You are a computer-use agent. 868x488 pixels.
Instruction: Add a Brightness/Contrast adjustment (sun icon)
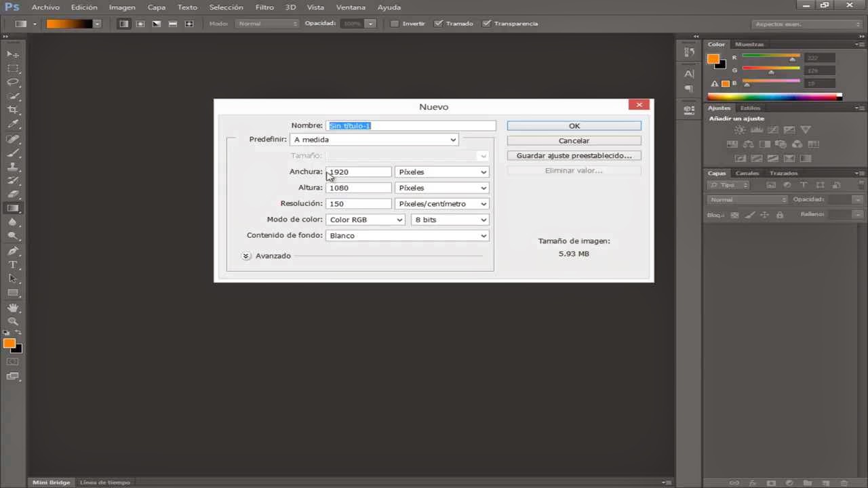740,129
